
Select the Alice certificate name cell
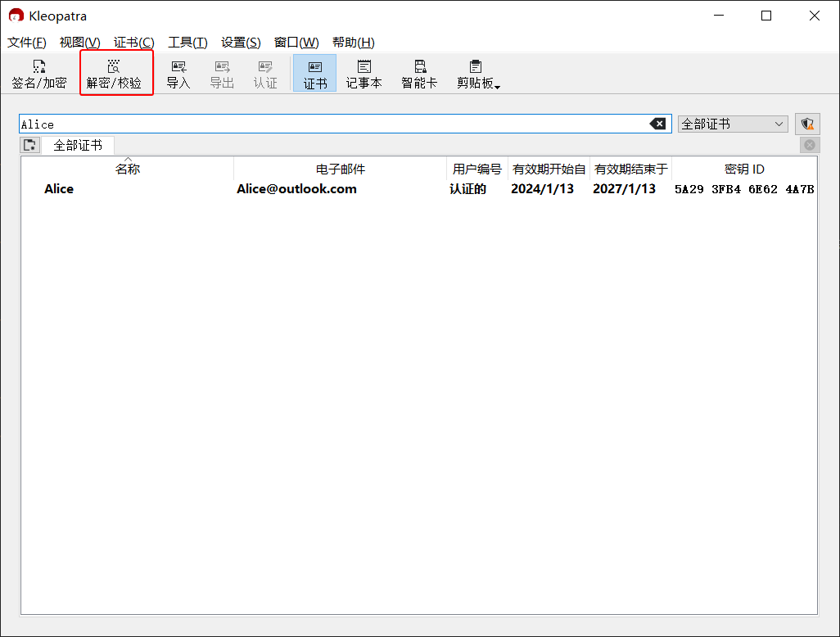click(x=59, y=189)
